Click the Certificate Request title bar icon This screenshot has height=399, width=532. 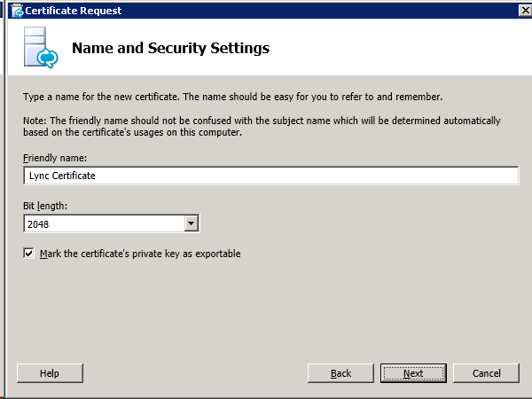(x=17, y=11)
